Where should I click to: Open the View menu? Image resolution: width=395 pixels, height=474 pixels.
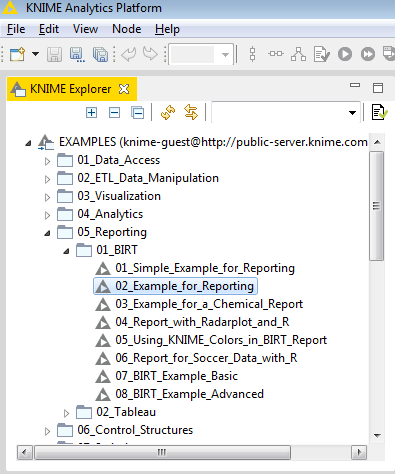85,29
